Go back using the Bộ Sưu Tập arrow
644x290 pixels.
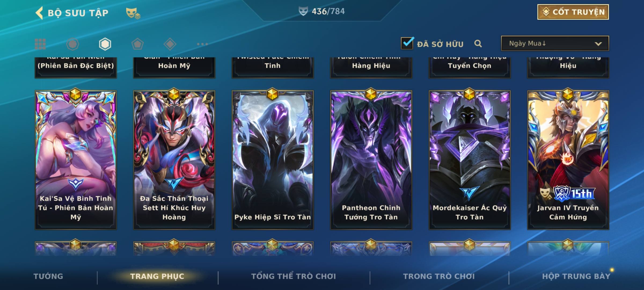coord(39,13)
